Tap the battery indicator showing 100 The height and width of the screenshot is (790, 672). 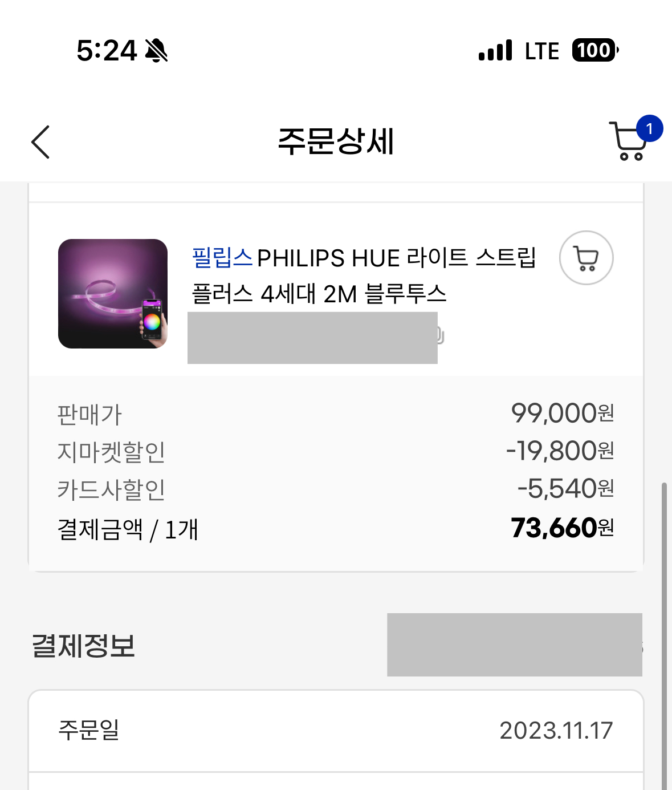[595, 50]
